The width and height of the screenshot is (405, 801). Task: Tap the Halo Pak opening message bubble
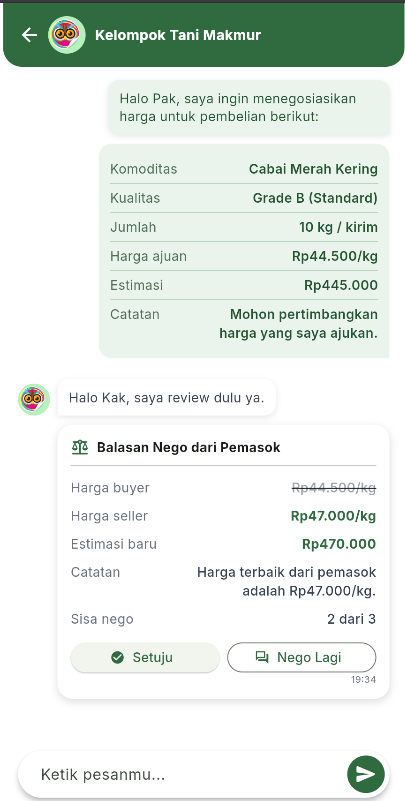(x=249, y=108)
